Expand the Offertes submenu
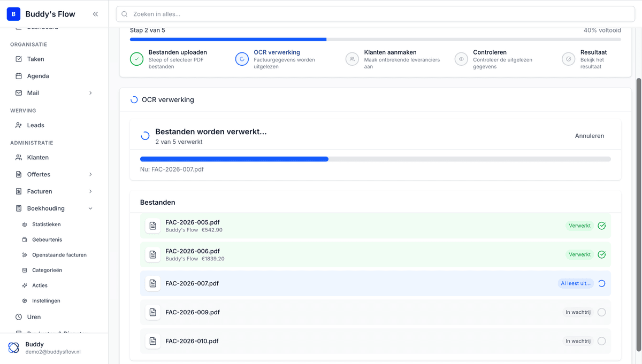Image resolution: width=642 pixels, height=364 pixels. (x=90, y=174)
